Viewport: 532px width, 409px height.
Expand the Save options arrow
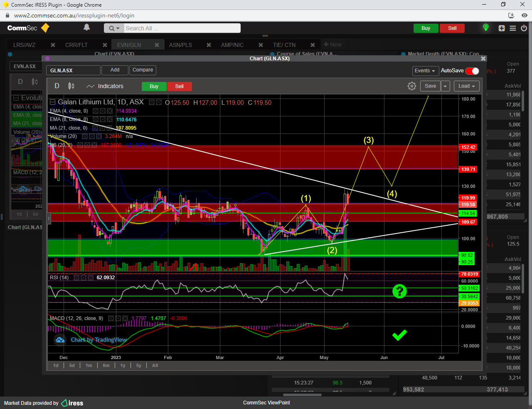coord(445,86)
